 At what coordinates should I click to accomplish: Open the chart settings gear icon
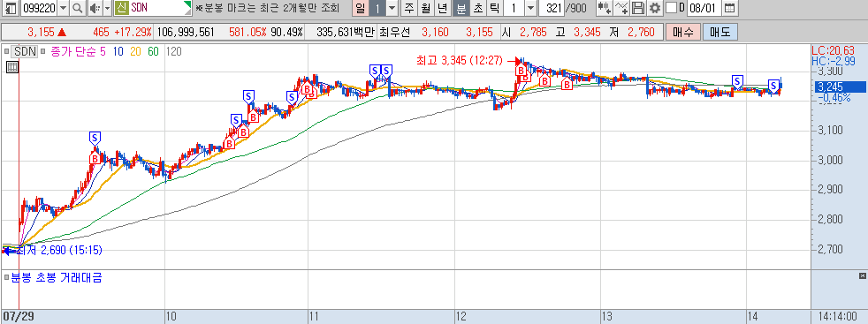(x=655, y=8)
